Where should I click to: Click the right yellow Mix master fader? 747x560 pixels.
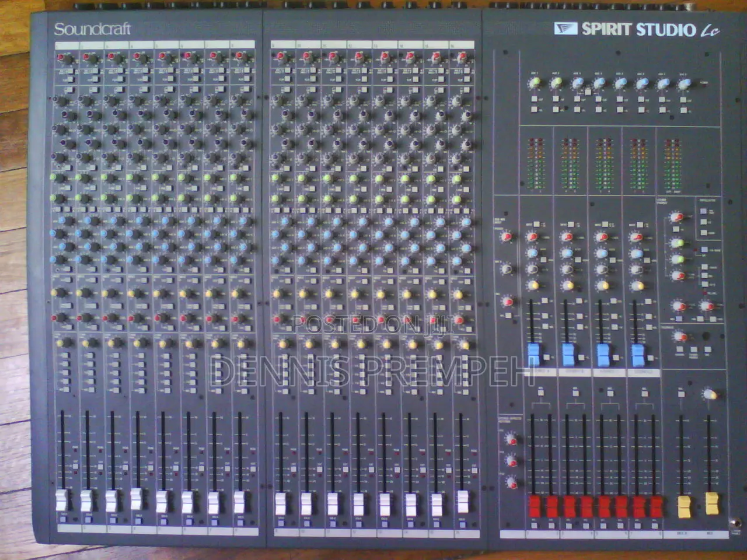(x=711, y=503)
